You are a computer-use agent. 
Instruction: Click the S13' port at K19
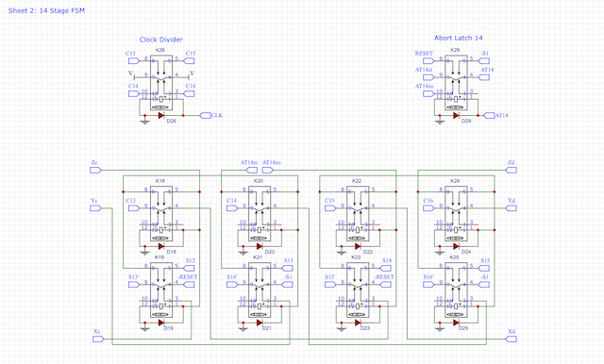point(134,285)
